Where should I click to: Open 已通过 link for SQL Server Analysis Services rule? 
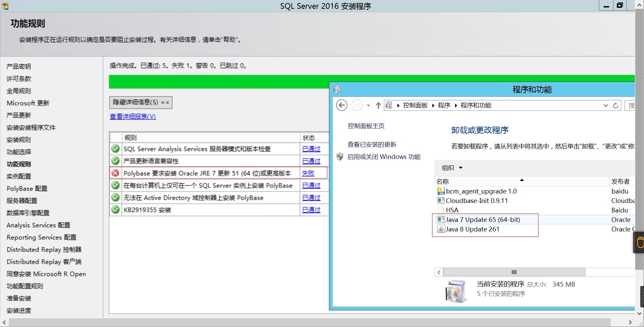coord(311,149)
